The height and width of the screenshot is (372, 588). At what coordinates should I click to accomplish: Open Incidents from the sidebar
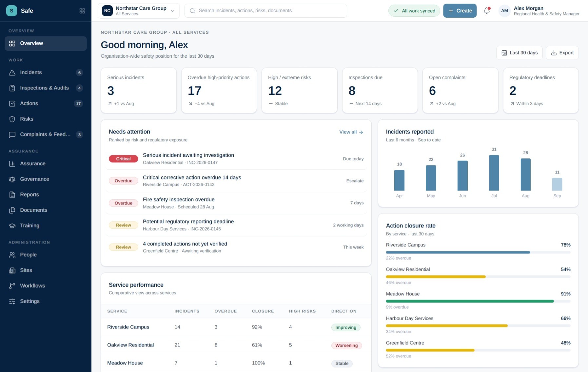(x=46, y=72)
